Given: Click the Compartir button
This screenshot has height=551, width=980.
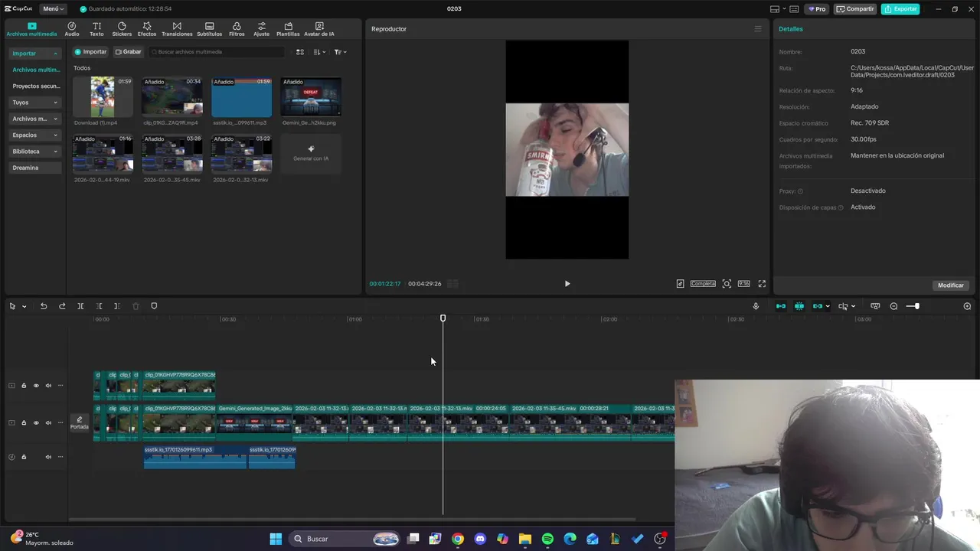Looking at the screenshot, I should tap(855, 9).
